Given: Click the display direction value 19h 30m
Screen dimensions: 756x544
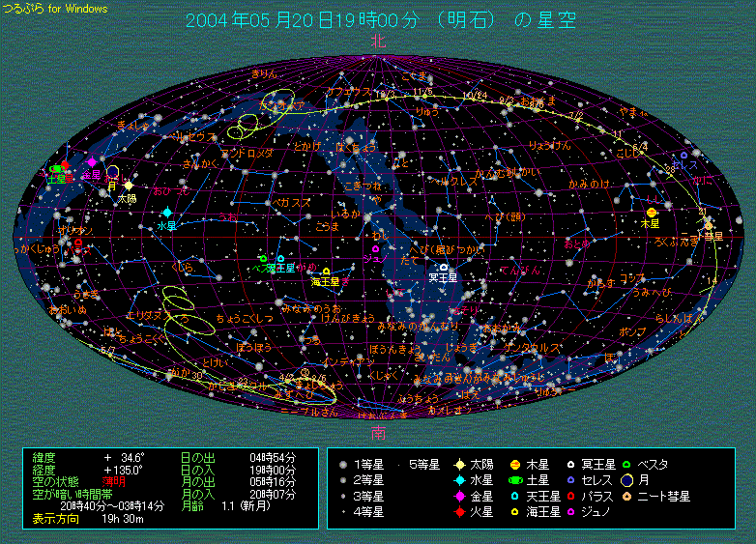Looking at the screenshot, I should point(123,519).
